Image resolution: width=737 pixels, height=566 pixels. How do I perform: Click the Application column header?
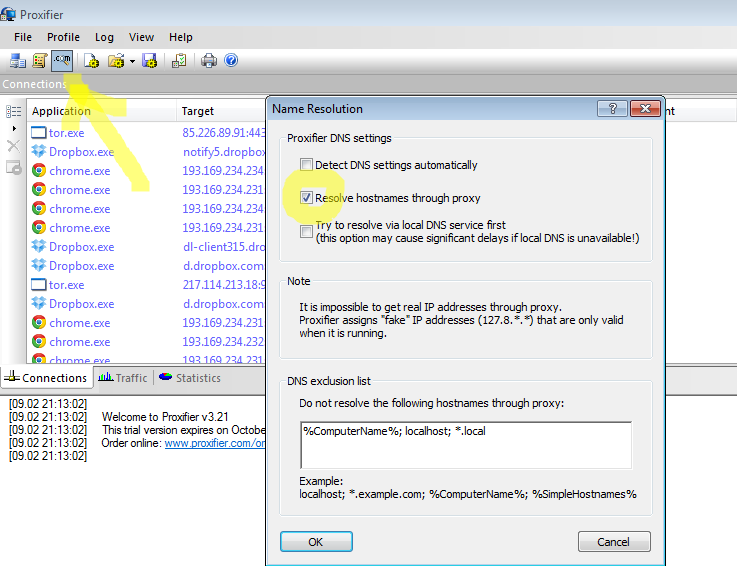[x=61, y=111]
